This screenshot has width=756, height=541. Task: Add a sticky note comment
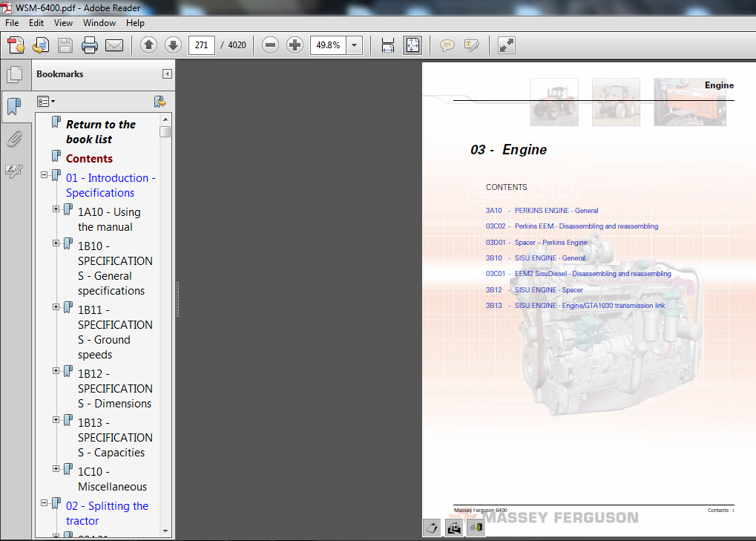pos(447,45)
